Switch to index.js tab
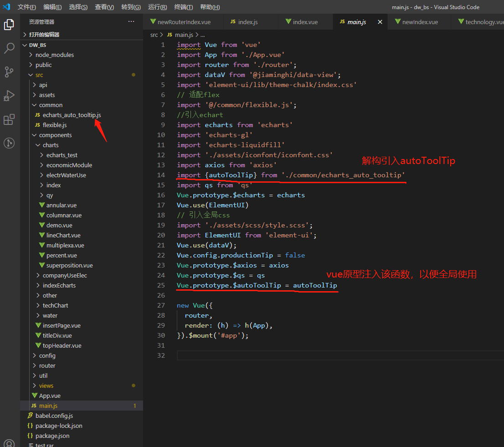This screenshot has height=447, width=504. click(x=251, y=22)
